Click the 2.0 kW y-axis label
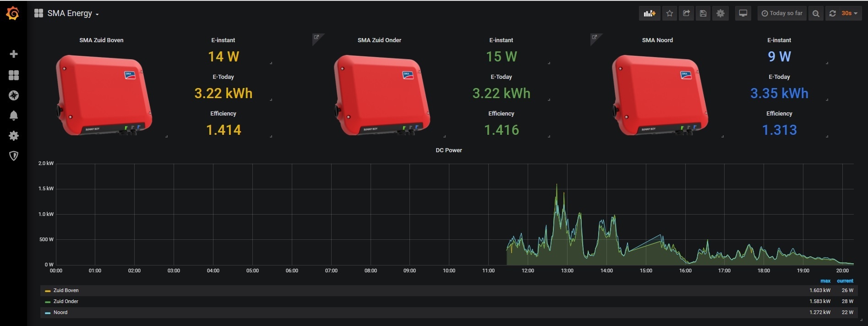Image resolution: width=868 pixels, height=326 pixels. pos(46,163)
